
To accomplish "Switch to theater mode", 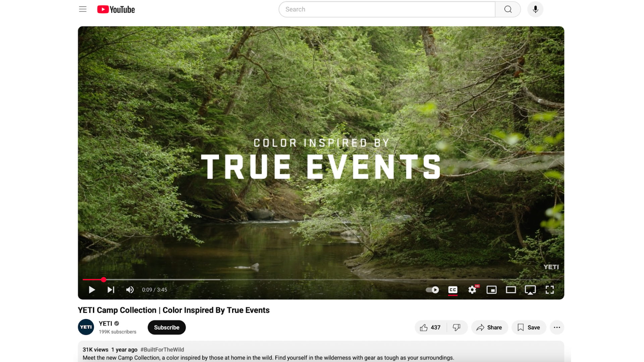I will [x=511, y=290].
